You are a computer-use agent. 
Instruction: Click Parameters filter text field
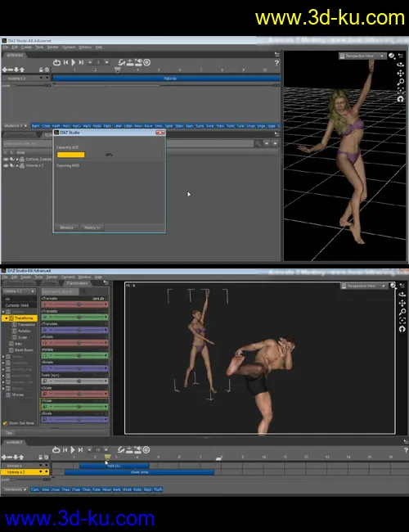click(60, 291)
